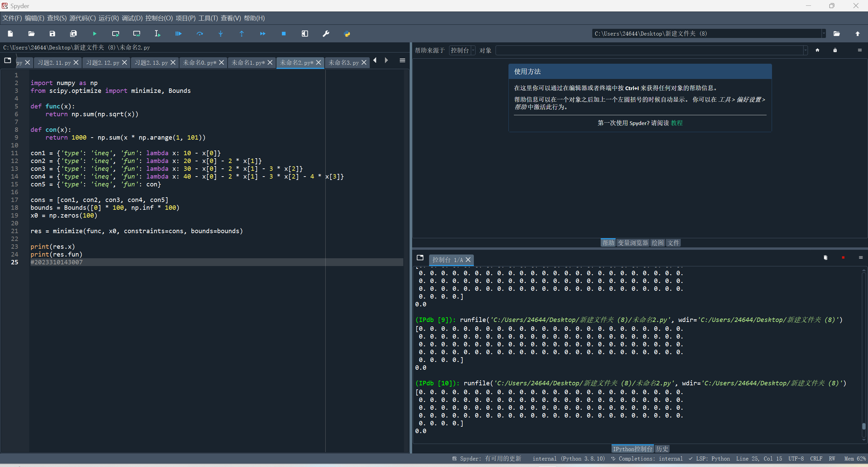This screenshot has width=868, height=467.
Task: Toggle Maximize current pane icon
Action: tap(305, 34)
